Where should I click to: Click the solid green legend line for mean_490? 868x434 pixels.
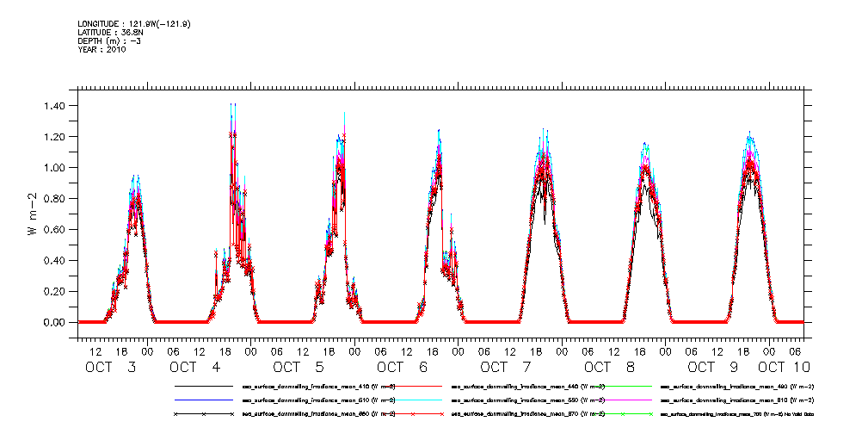click(x=622, y=386)
